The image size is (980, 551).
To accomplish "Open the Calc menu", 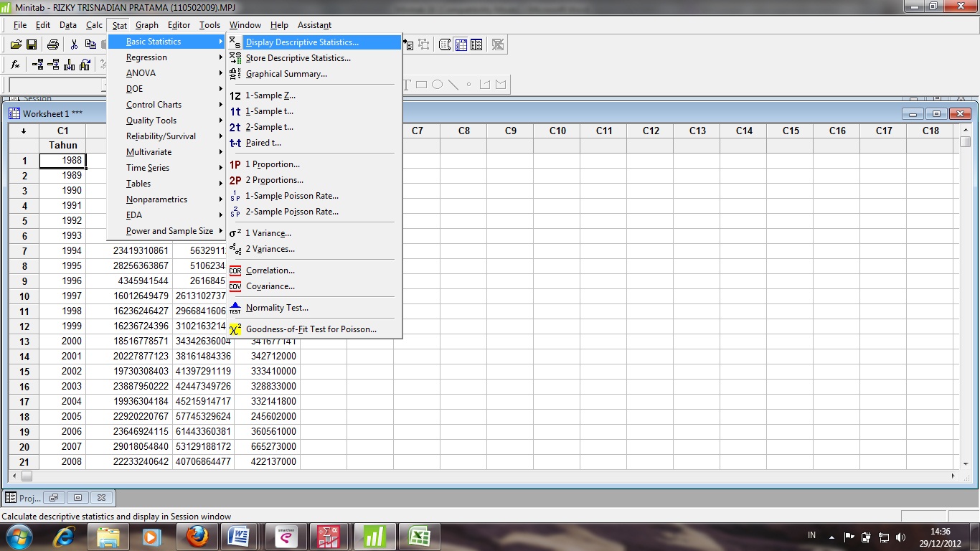I will pyautogui.click(x=94, y=25).
